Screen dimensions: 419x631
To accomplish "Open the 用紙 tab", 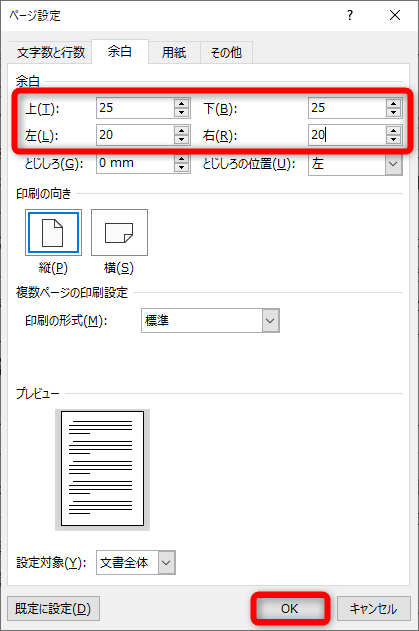I will click(174, 52).
